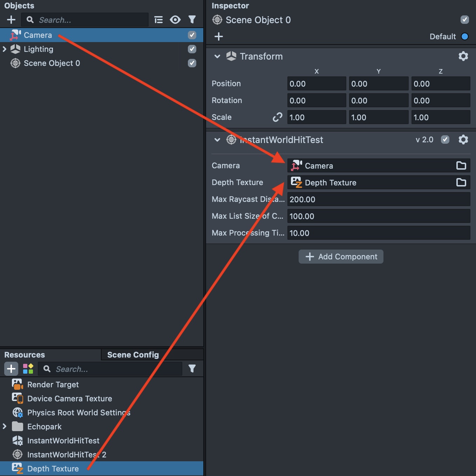476x476 pixels.
Task: Collapse the Transform section
Action: [217, 56]
